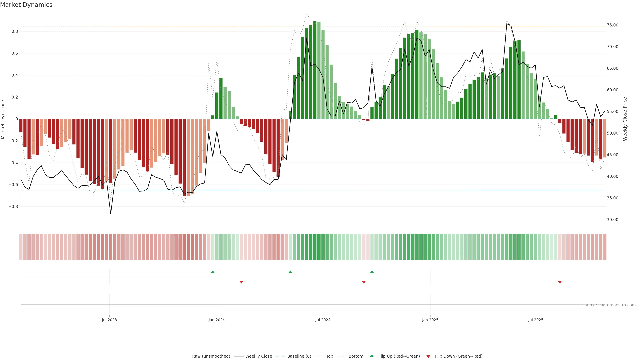
Task: Click the first green flip-up triangle marker
Action: 213,272
